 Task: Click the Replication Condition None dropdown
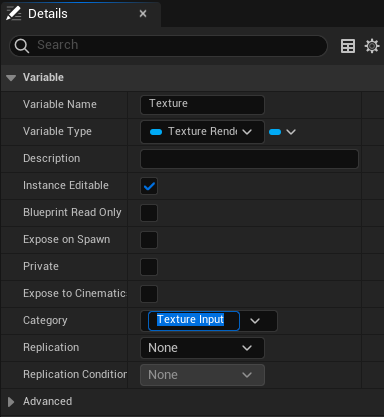pyautogui.click(x=203, y=375)
